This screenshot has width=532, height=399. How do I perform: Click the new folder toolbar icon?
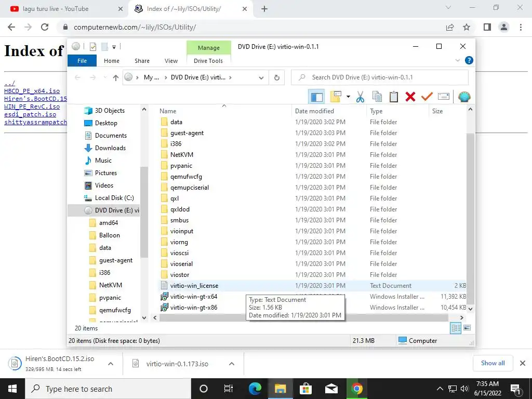(336, 97)
